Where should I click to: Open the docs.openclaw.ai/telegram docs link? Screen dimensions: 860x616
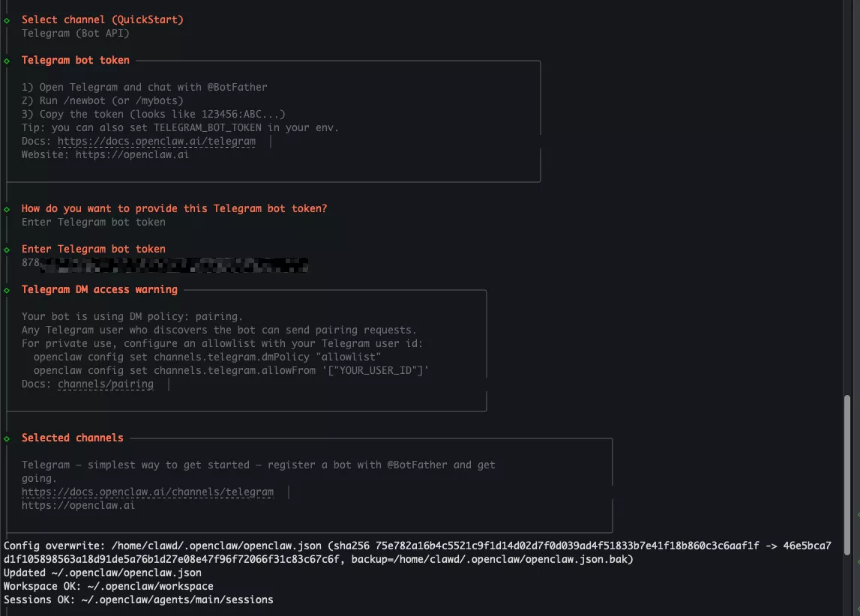pos(156,141)
